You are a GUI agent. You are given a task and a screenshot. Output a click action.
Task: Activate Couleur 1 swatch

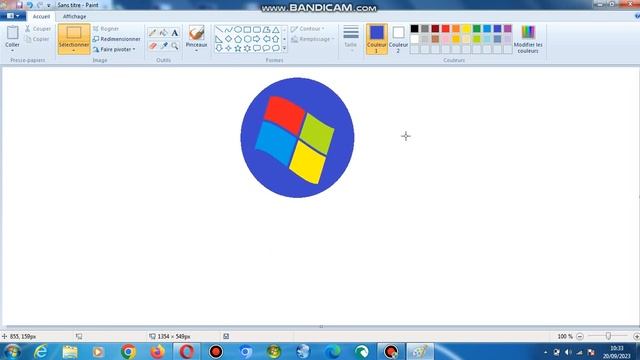coord(377,39)
